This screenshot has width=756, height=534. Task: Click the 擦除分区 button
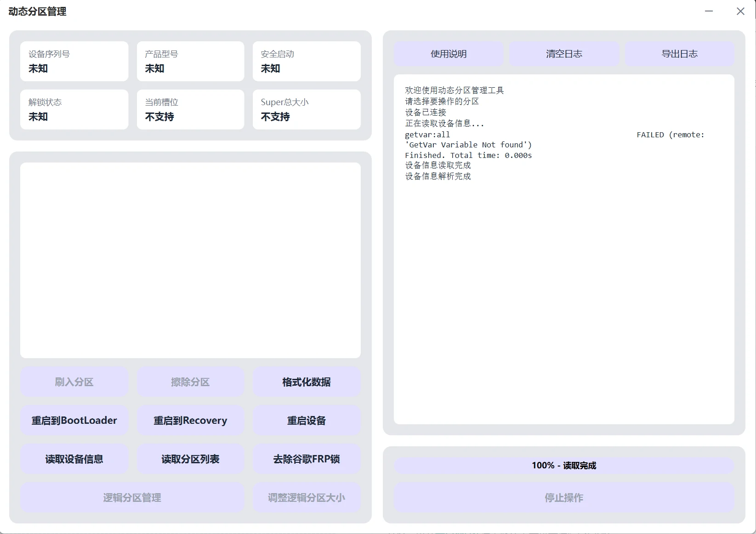click(190, 382)
